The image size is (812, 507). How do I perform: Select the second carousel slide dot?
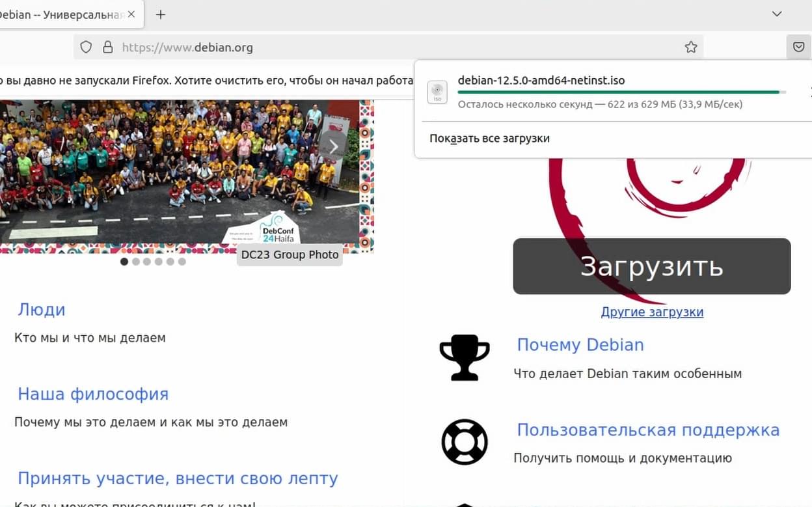(136, 262)
